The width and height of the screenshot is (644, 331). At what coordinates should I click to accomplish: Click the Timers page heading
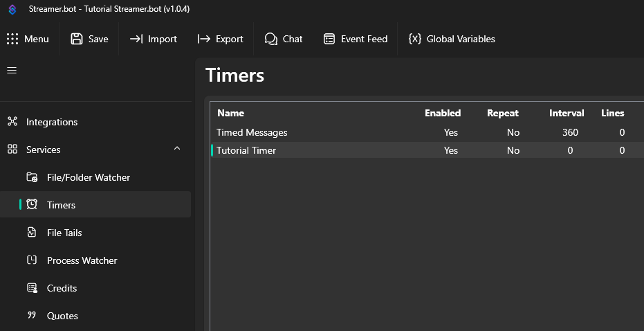[235, 75]
